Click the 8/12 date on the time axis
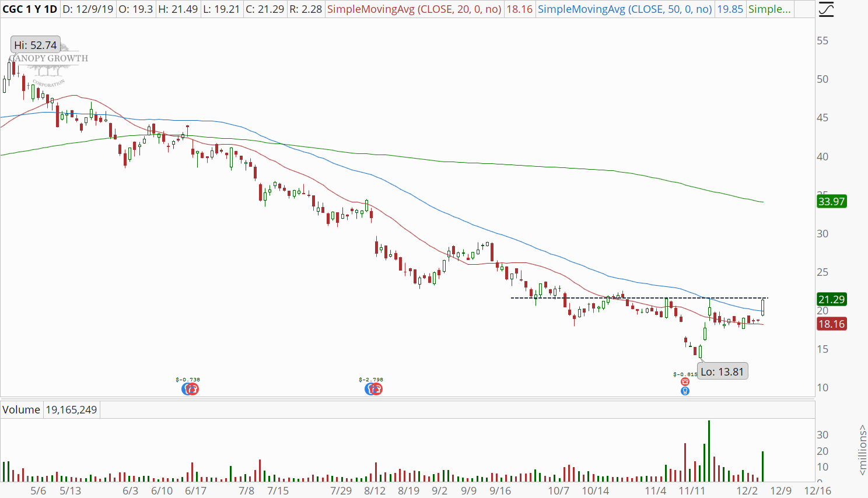The height and width of the screenshot is (498, 868). pos(375,491)
